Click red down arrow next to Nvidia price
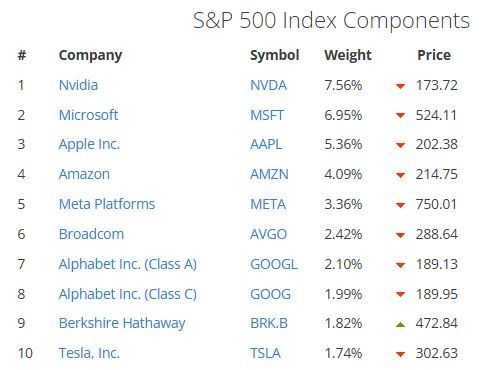This screenshot has width=481, height=370. (400, 86)
